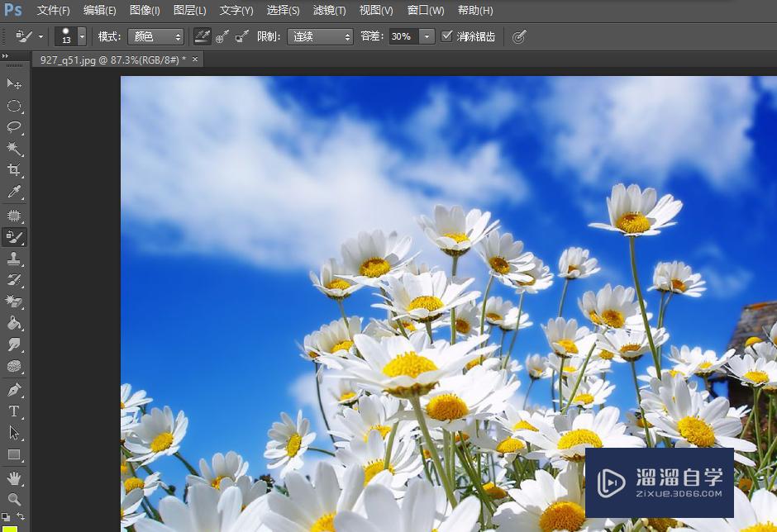Toggle the 消除锯齿 anti-alias checkbox
Image resolution: width=777 pixels, height=532 pixels.
pos(447,36)
